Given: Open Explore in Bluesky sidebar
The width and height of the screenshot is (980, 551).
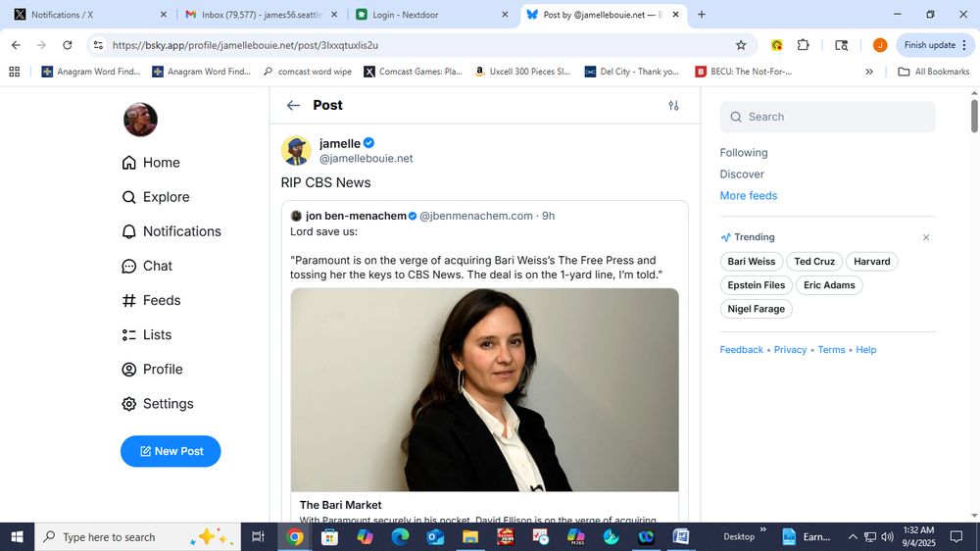Looking at the screenshot, I should point(156,197).
